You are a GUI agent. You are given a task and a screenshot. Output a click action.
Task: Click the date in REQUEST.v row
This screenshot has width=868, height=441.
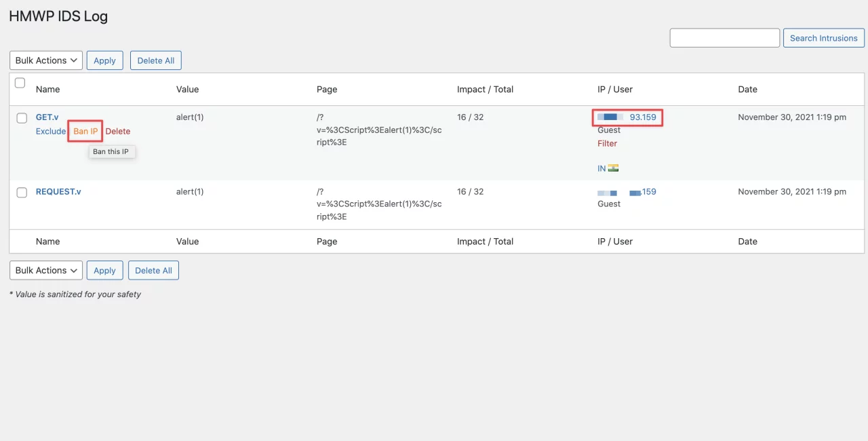pyautogui.click(x=792, y=192)
